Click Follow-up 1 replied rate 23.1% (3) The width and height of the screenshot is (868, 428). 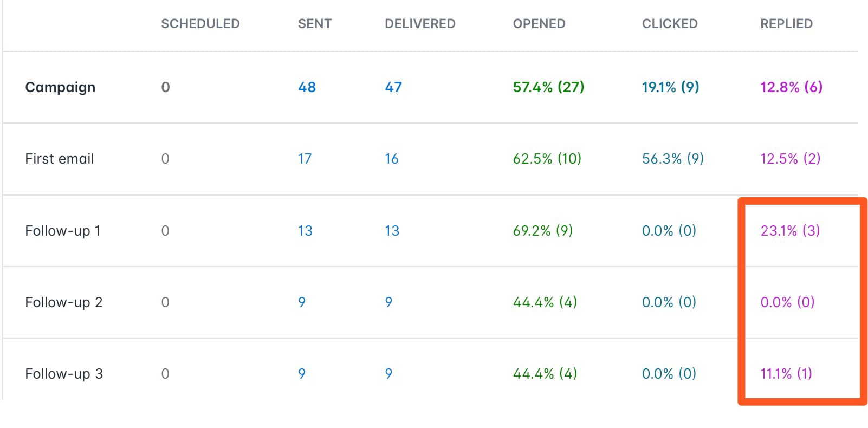[x=790, y=231]
